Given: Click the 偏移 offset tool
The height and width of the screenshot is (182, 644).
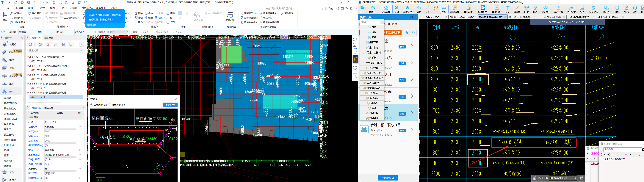Looking at the screenshot, I should pos(171,13).
